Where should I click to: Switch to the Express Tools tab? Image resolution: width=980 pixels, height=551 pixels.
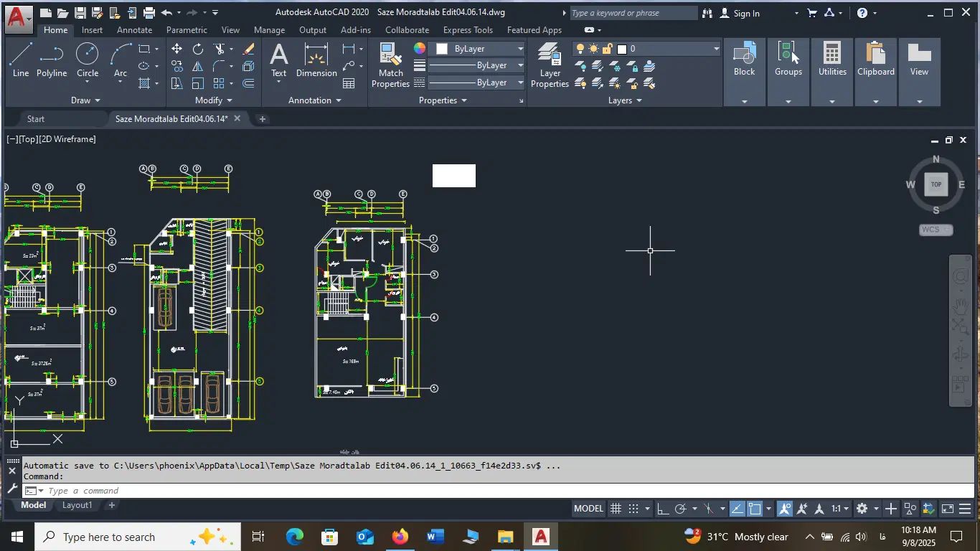(468, 30)
